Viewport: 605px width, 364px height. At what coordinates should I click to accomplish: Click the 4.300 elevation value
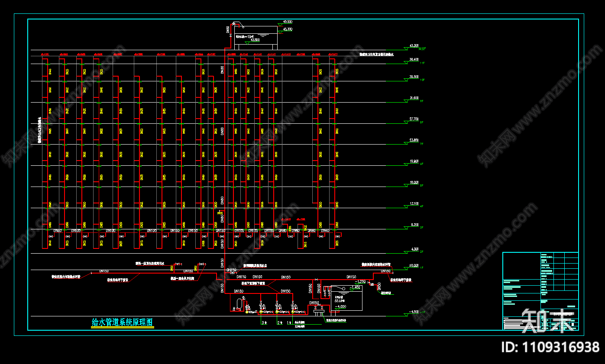click(x=414, y=249)
